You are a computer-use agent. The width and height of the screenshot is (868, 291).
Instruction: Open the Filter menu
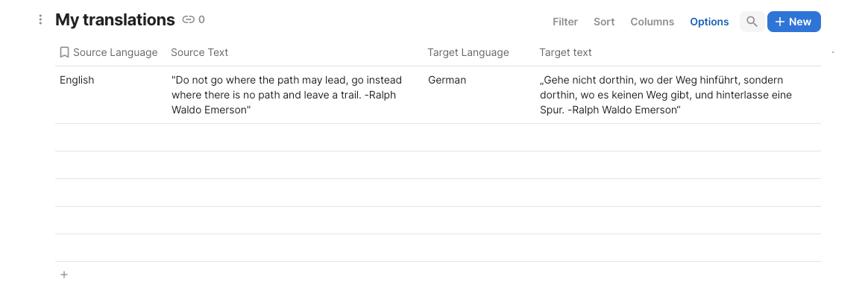click(565, 22)
